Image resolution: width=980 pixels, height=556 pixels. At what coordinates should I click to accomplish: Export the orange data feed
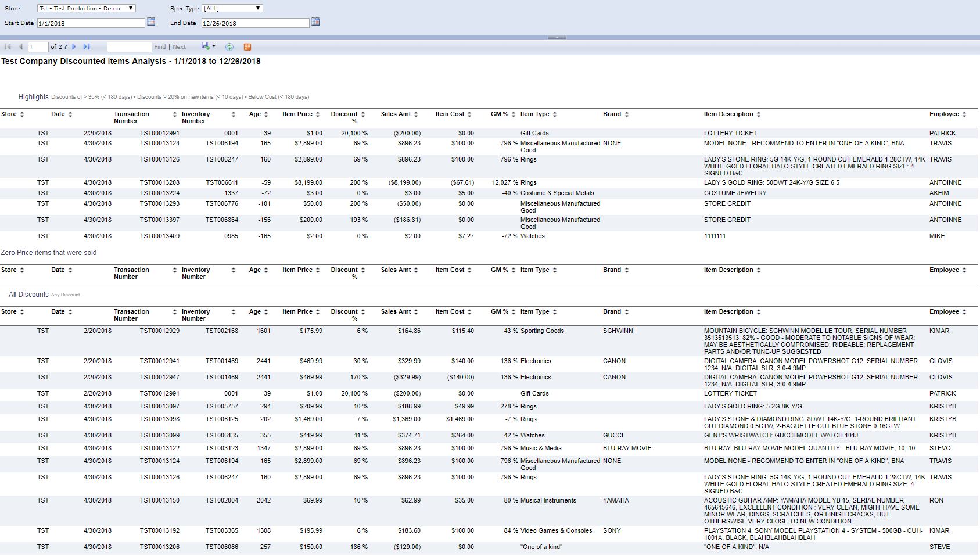coord(247,47)
